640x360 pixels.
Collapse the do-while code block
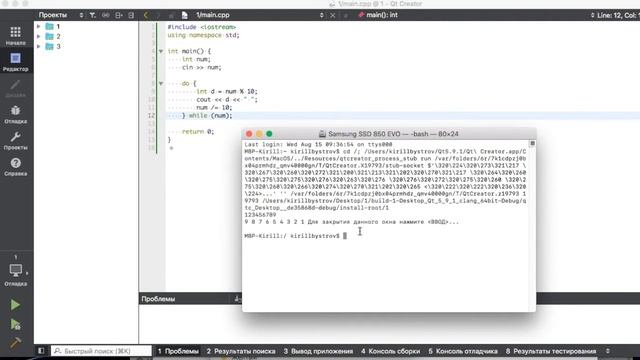161,83
